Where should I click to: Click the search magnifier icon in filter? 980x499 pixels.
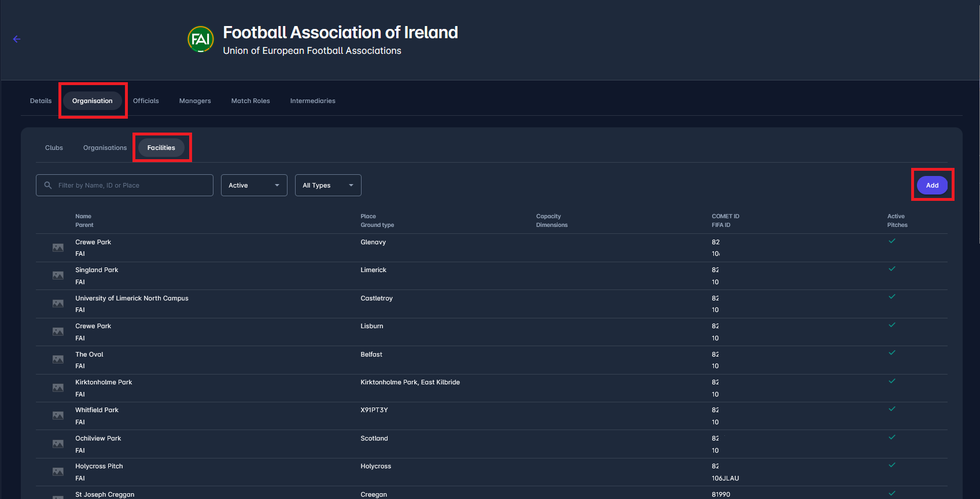[x=48, y=185]
